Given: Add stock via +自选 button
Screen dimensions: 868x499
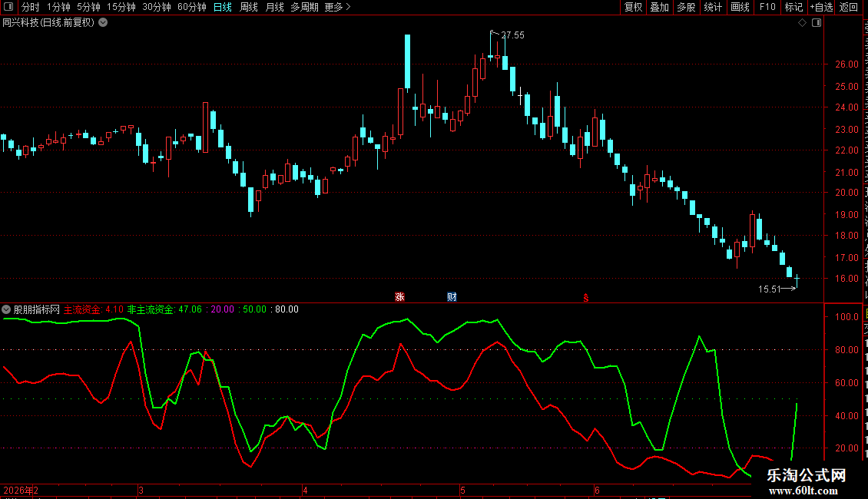Looking at the screenshot, I should click(821, 7).
